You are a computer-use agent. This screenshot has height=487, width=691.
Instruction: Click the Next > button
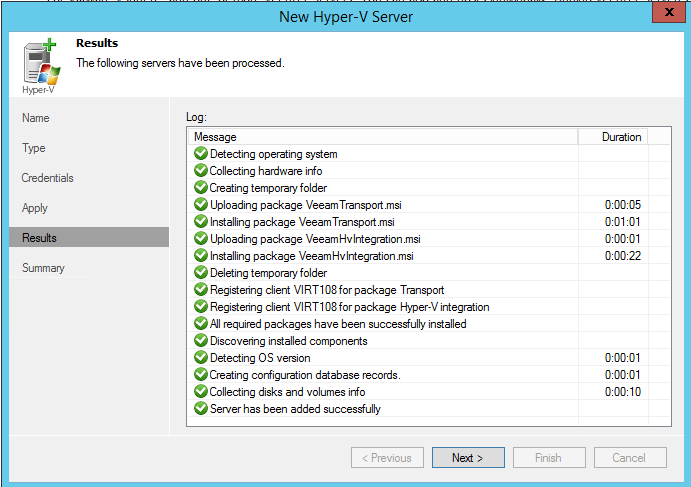coord(468,458)
